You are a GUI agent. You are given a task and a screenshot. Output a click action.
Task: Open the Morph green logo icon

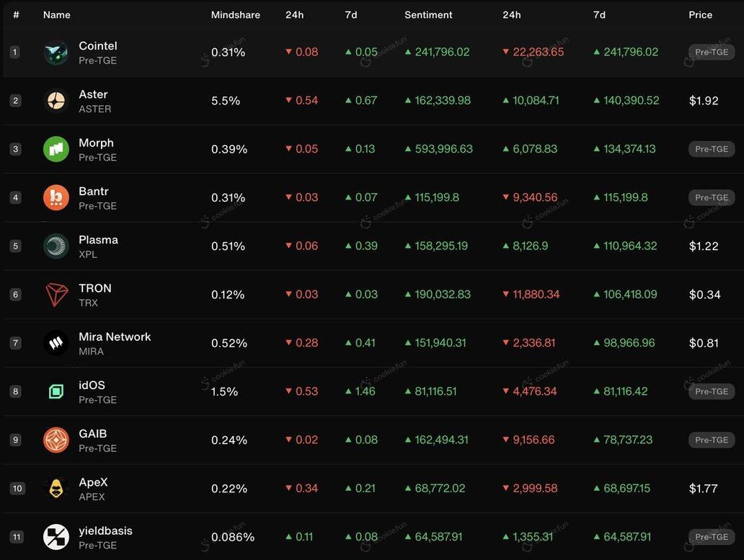(56, 149)
